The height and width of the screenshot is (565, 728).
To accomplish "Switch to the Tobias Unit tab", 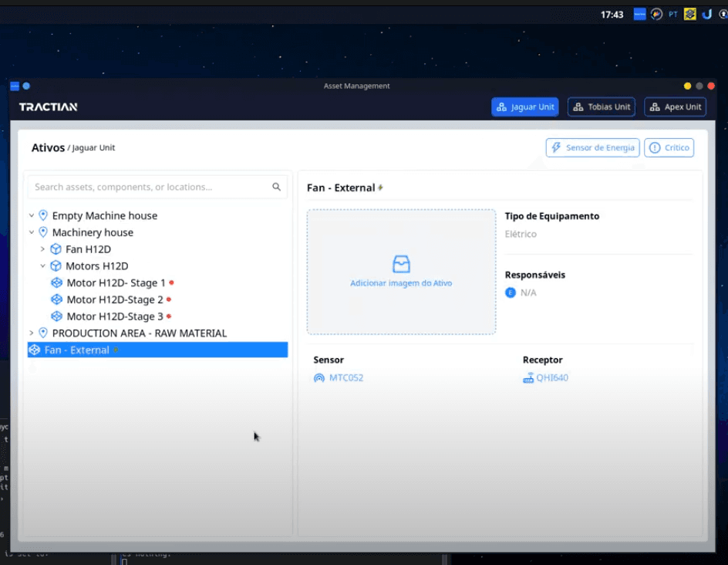I will (602, 107).
